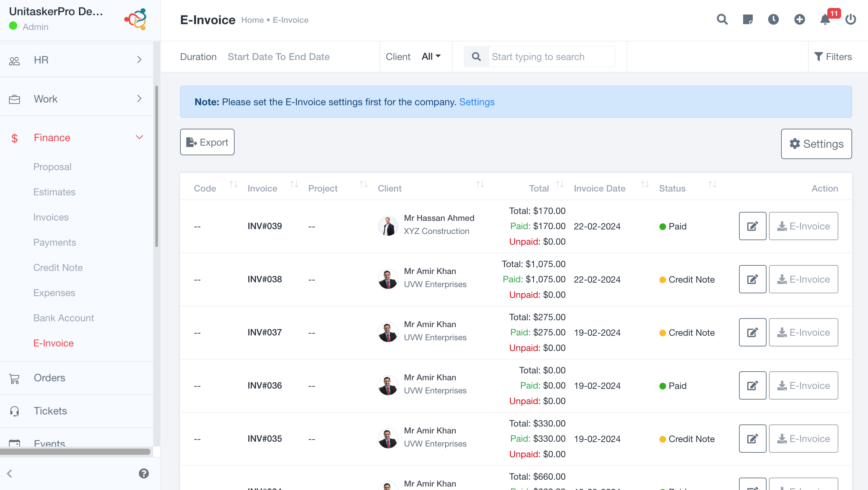This screenshot has height=490, width=868.
Task: Click edit icon for INV#037
Action: pyautogui.click(x=752, y=332)
